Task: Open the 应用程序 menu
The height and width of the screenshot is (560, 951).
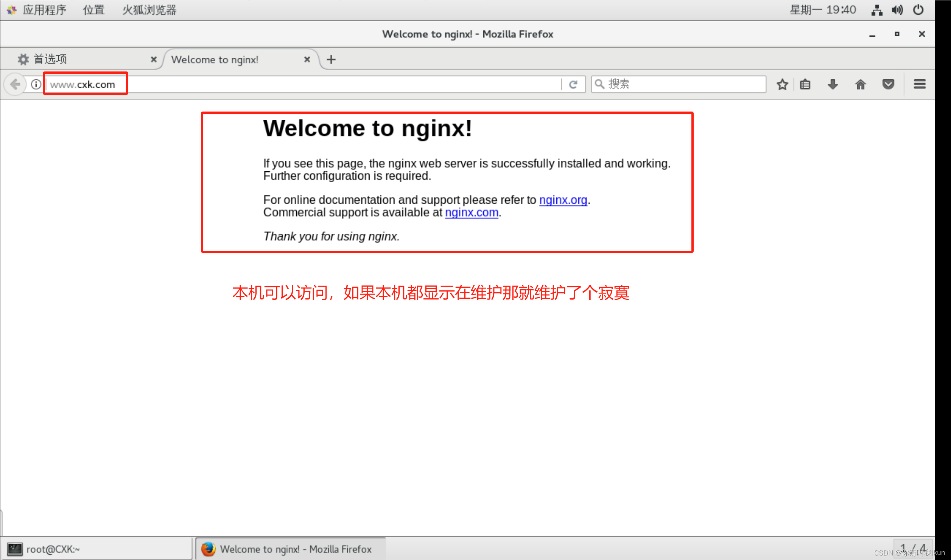Action: (44, 9)
